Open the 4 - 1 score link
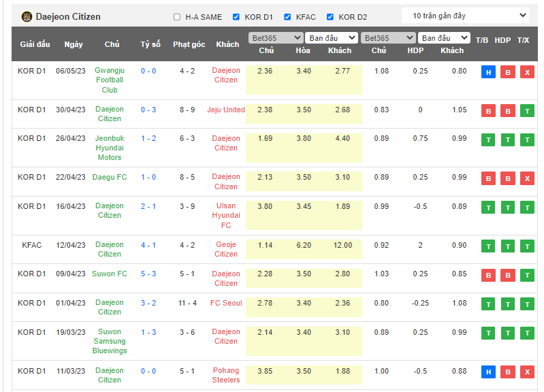Image resolution: width=544 pixels, height=392 pixels. pyautogui.click(x=148, y=245)
